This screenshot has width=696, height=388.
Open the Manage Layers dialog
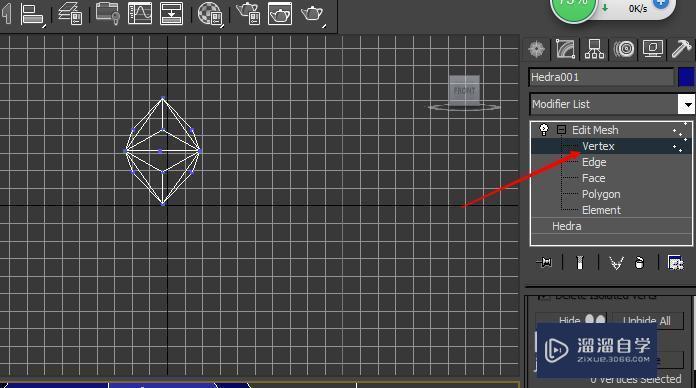pos(70,13)
